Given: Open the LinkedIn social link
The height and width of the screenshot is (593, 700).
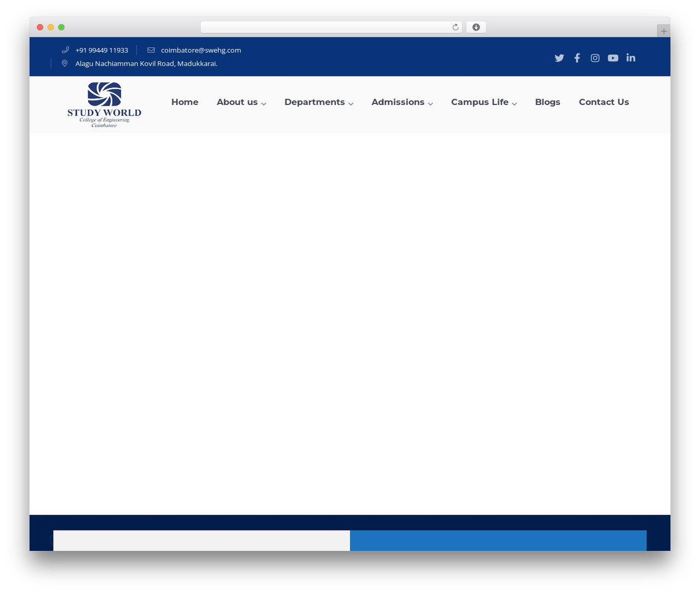Looking at the screenshot, I should tap(631, 57).
